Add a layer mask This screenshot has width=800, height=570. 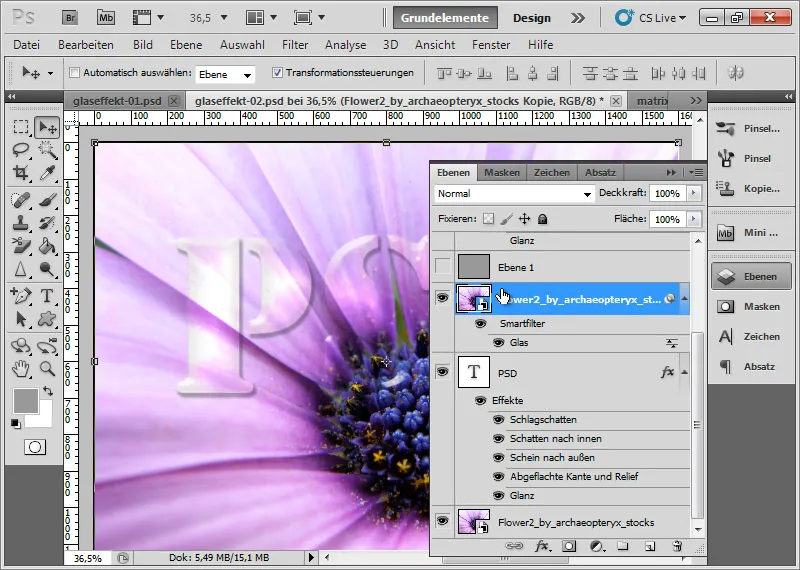[568, 547]
